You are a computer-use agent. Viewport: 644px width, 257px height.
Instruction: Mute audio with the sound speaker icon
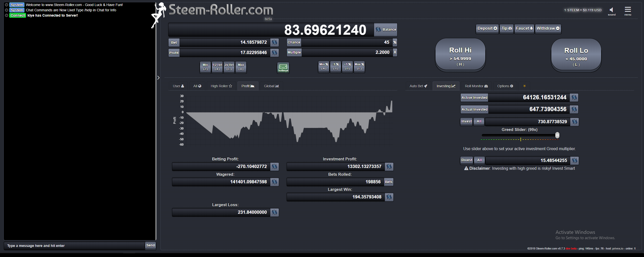pos(611,10)
